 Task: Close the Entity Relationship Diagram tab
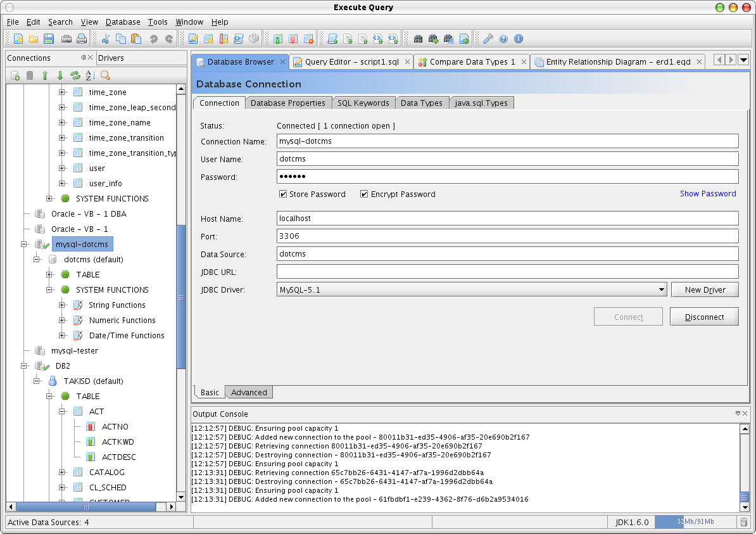(699, 61)
